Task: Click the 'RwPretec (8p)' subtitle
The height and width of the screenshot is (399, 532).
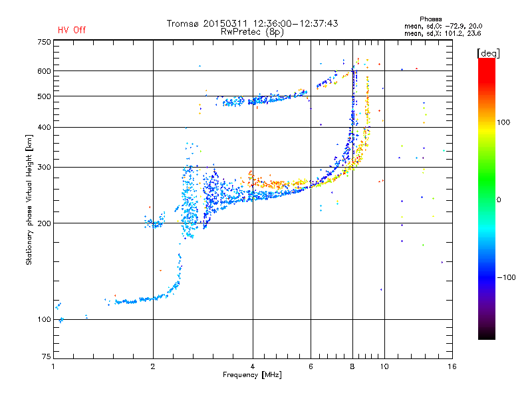Action: pyautogui.click(x=252, y=32)
